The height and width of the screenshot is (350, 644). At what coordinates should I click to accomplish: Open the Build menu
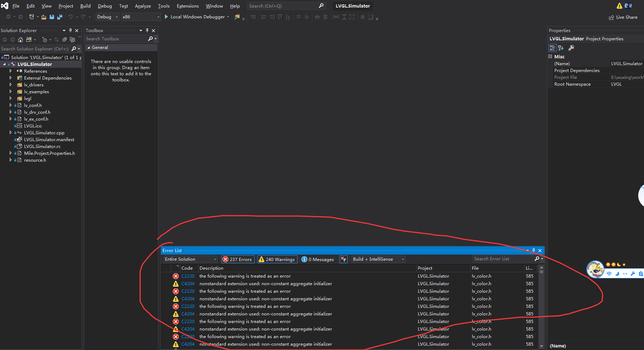pos(85,6)
